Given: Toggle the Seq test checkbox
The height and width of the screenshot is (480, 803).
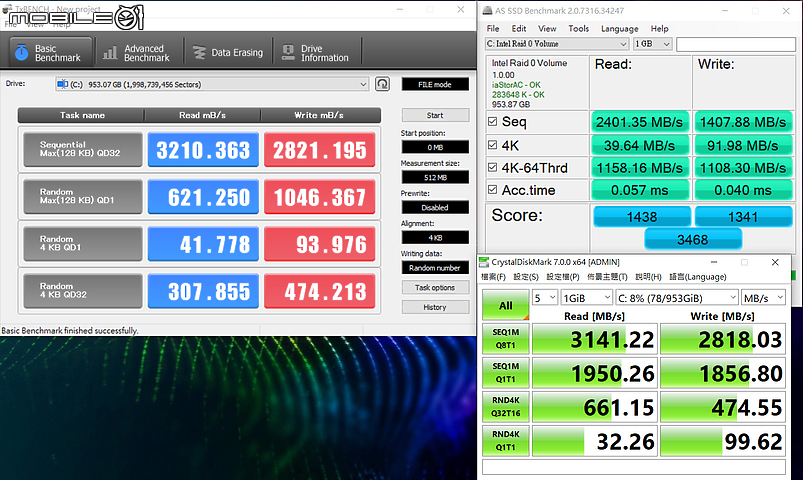Looking at the screenshot, I should pyautogui.click(x=493, y=121).
